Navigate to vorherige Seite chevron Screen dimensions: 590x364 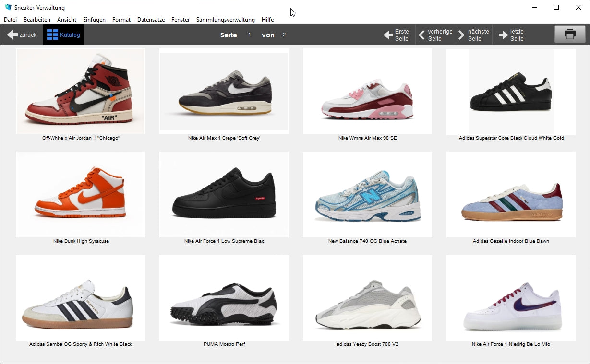421,35
